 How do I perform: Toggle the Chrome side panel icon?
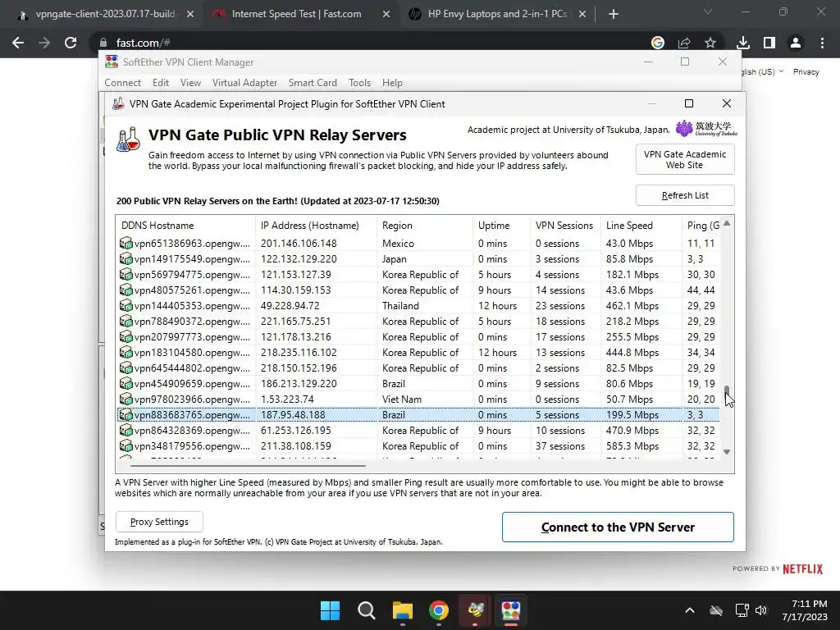[x=769, y=43]
